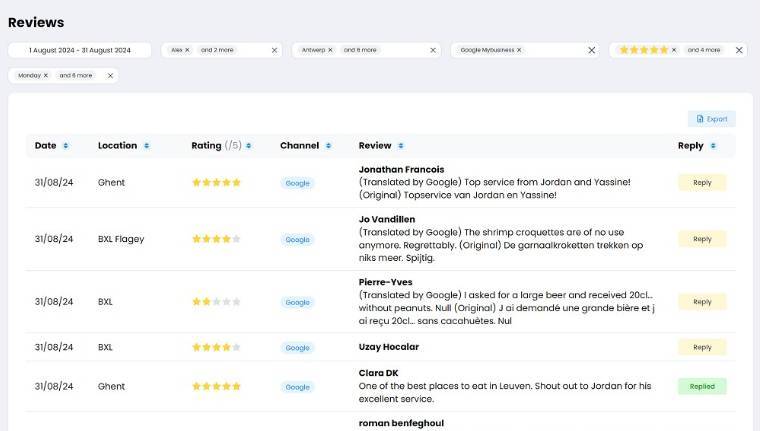This screenshot has width=763, height=431.
Task: Select the Google channel tag for Pierre-Yves
Action: click(x=297, y=302)
